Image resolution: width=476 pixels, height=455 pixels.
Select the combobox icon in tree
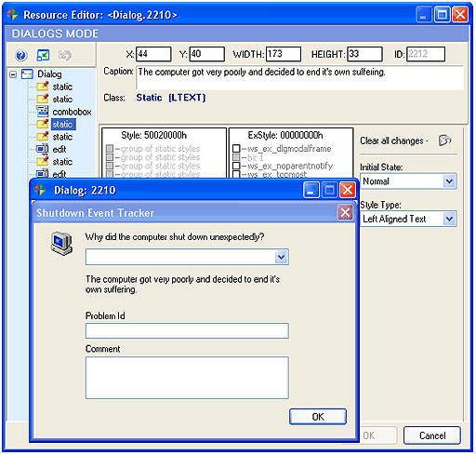click(x=42, y=112)
